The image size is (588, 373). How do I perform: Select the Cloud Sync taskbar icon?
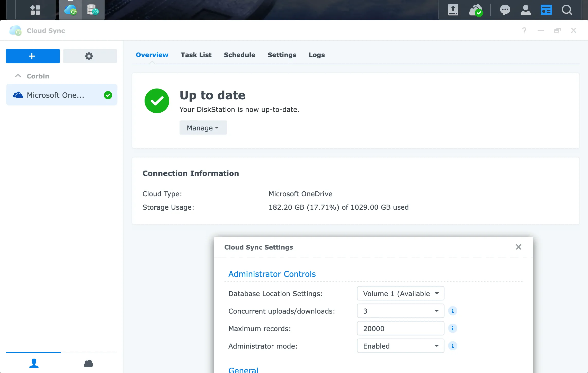70,10
